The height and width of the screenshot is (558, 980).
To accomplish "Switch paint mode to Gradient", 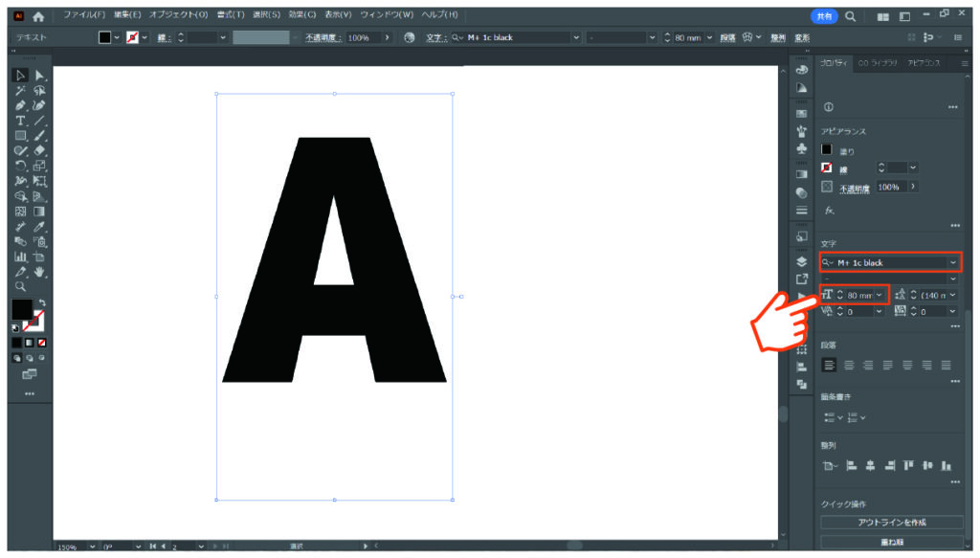I will coord(30,343).
